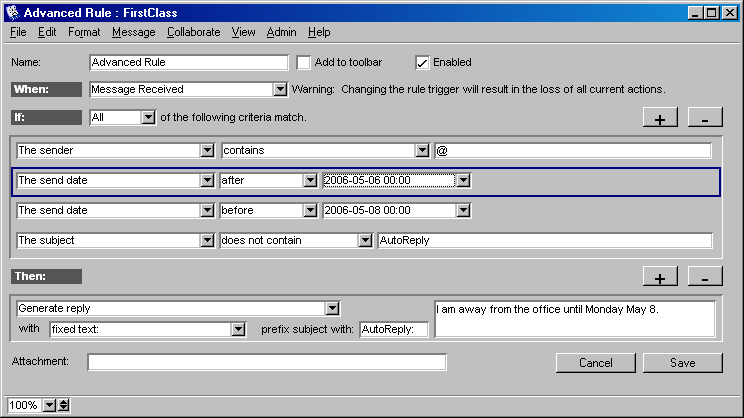Viewport: 744px width, 418px height.
Task: Add an action with Then plus button
Action: pos(660,276)
